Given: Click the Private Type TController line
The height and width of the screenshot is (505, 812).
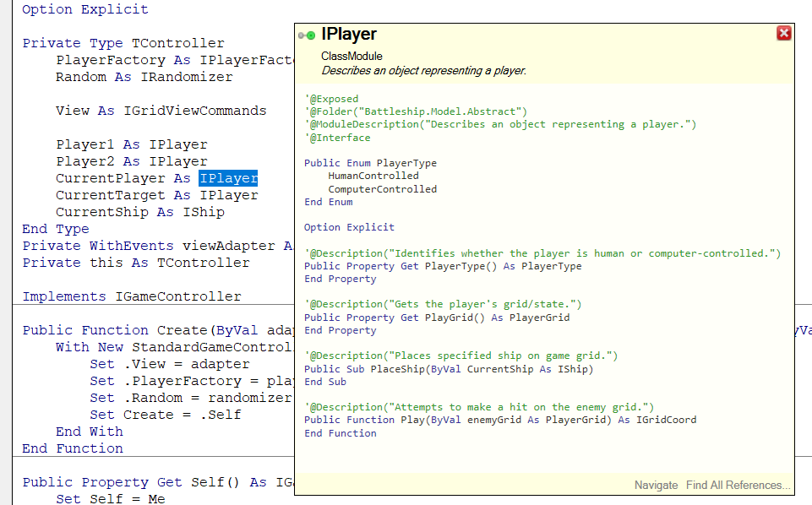Looking at the screenshot, I should tap(123, 43).
